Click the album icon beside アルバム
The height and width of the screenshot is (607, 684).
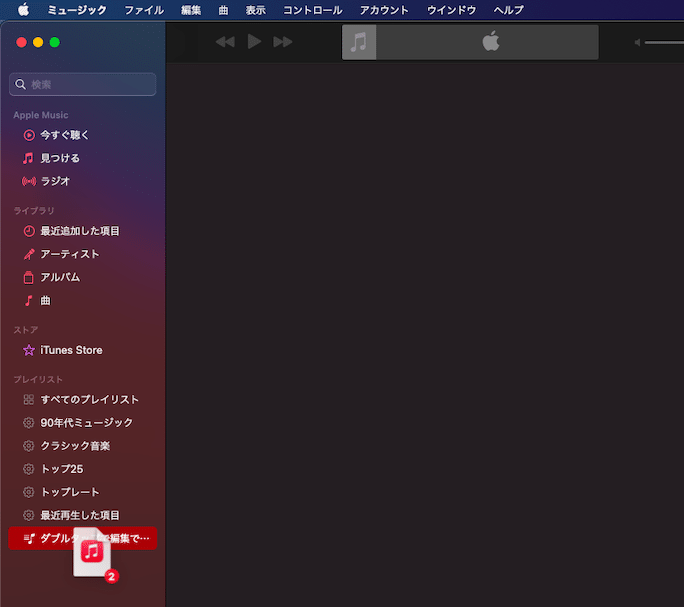tap(28, 278)
